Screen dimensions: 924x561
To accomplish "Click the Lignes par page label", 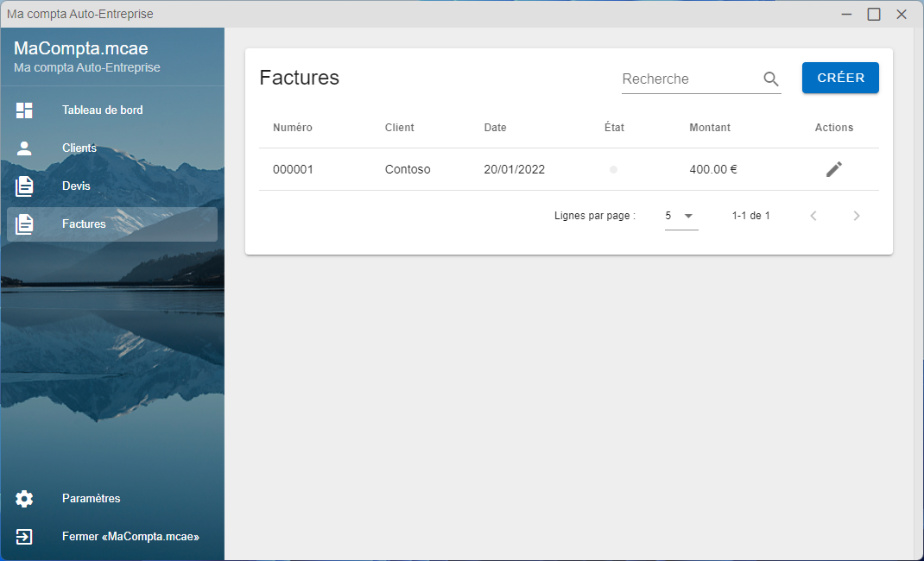I will [595, 216].
